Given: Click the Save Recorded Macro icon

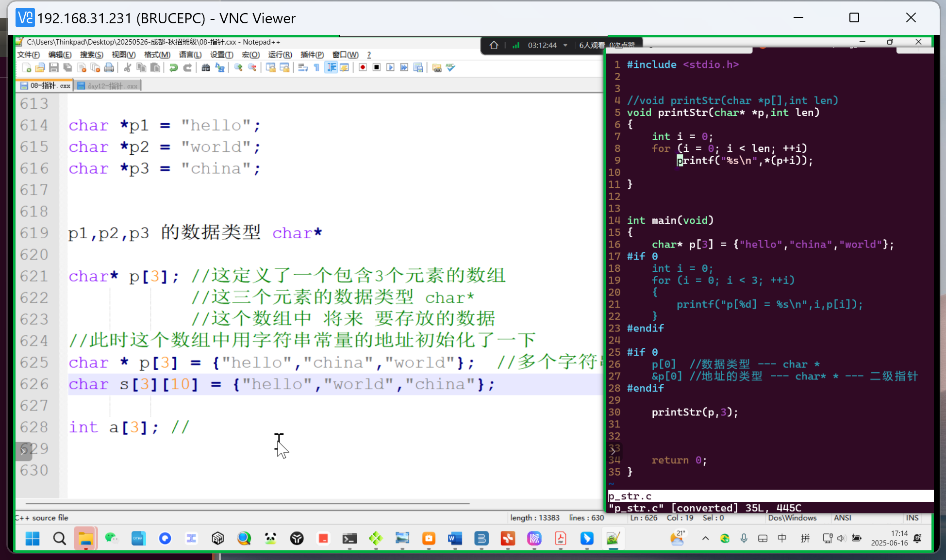Looking at the screenshot, I should (x=418, y=67).
